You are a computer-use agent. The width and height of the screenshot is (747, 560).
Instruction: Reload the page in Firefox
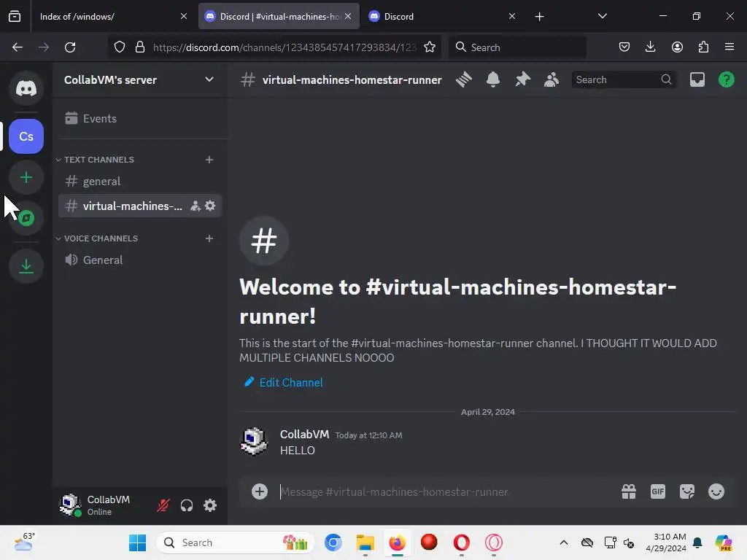click(70, 47)
